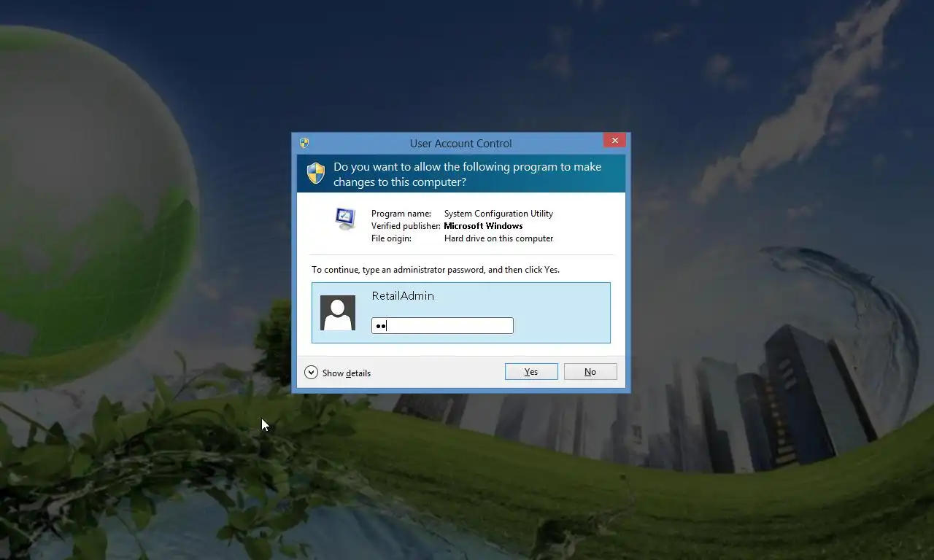This screenshot has width=934, height=560.
Task: Click the 'Show details' label
Action: point(347,373)
